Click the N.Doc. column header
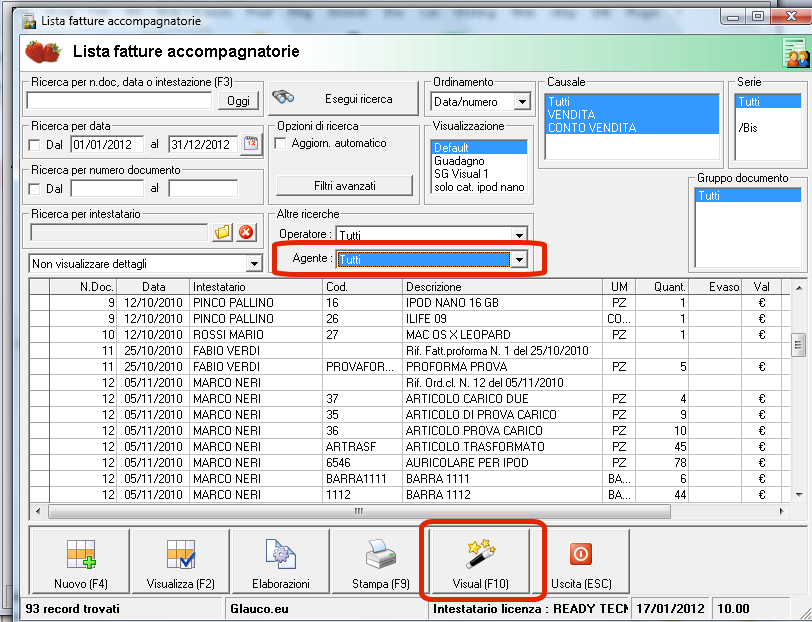 pyautogui.click(x=83, y=287)
